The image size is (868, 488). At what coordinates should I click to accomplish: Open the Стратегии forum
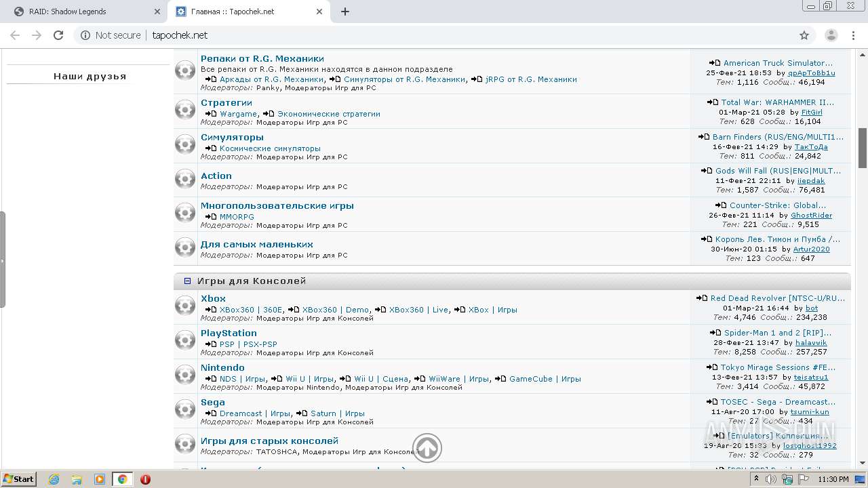226,102
